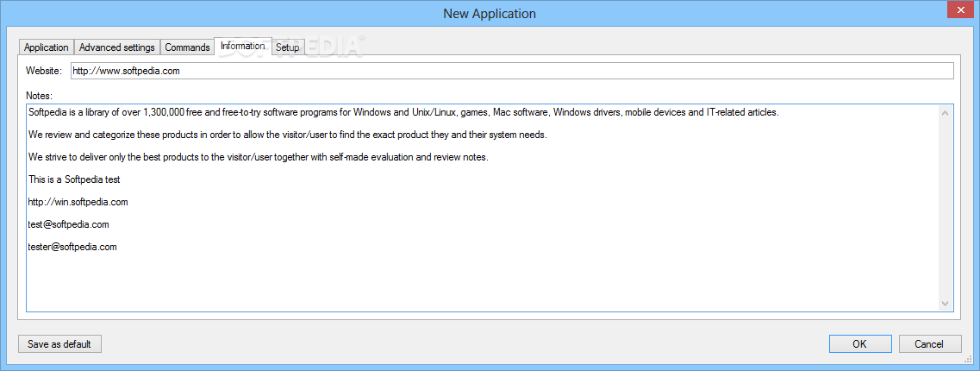This screenshot has width=980, height=371.
Task: Click the line starting 'Softpedia is a library'
Action: click(x=403, y=113)
